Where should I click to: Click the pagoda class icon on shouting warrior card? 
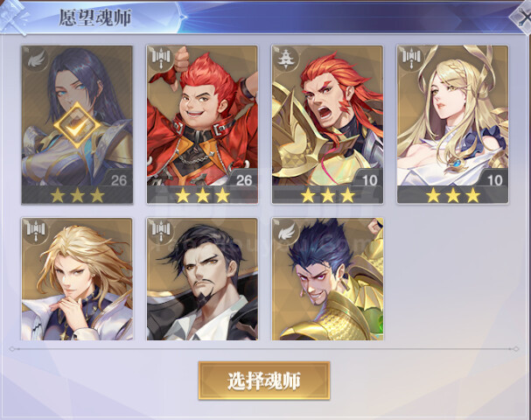click(286, 59)
